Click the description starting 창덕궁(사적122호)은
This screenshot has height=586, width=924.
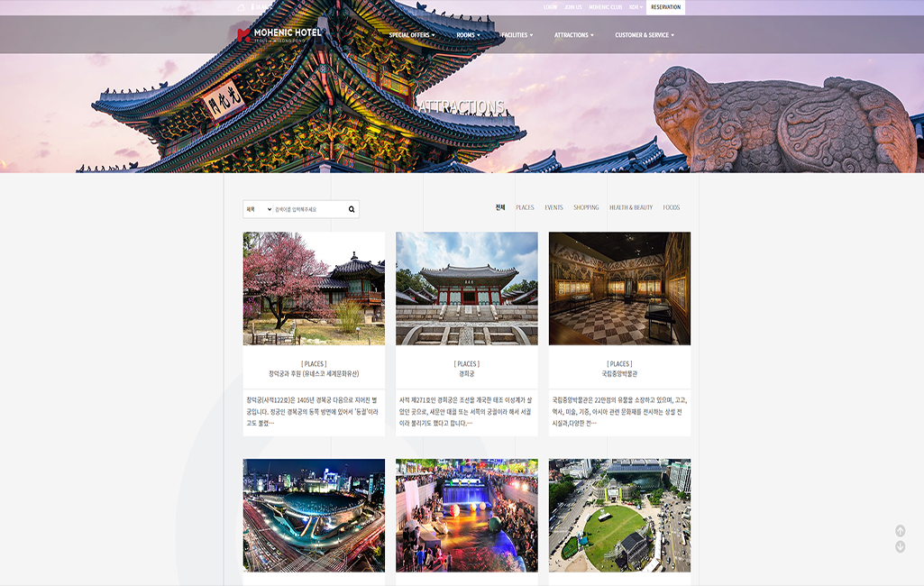313,411
